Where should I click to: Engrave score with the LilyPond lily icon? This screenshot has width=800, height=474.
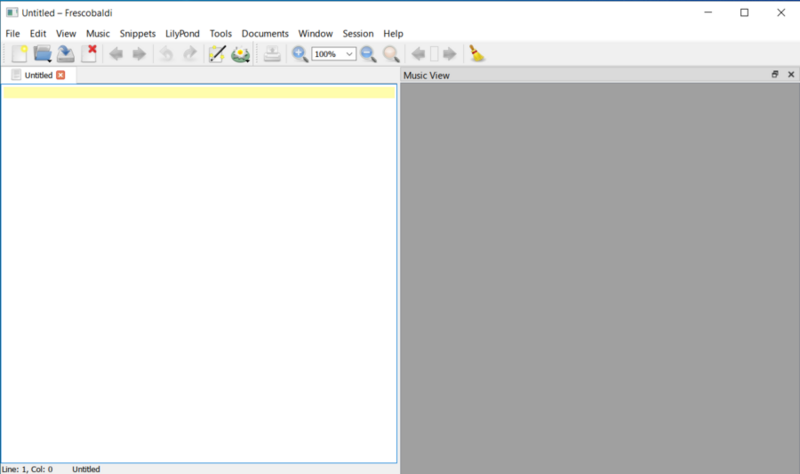[x=241, y=54]
